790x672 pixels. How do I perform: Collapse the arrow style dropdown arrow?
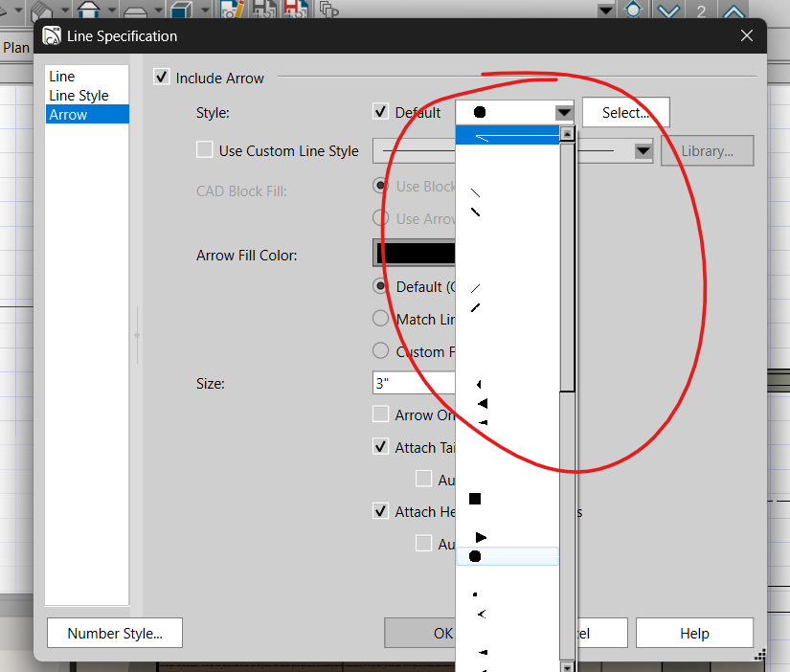[564, 112]
